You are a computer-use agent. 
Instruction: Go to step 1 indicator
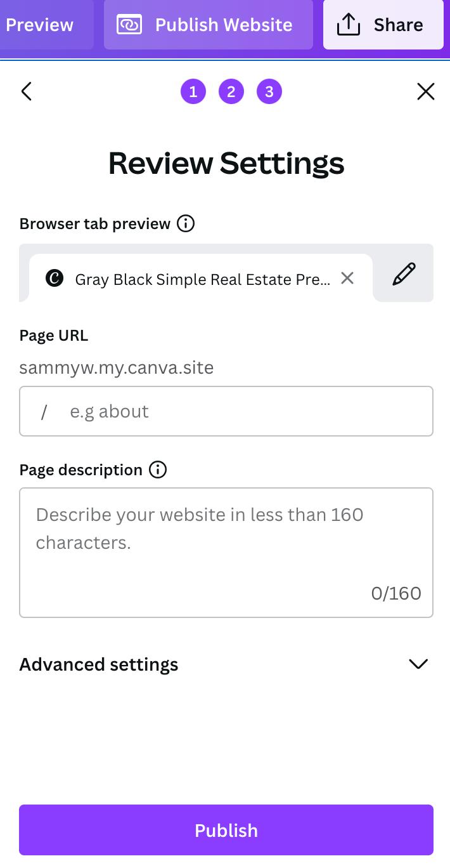tap(193, 92)
